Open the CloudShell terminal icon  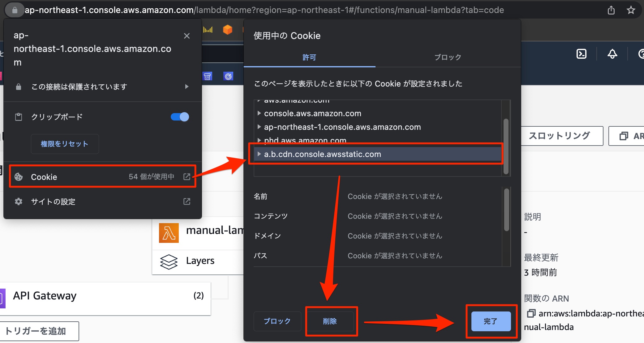pyautogui.click(x=582, y=54)
